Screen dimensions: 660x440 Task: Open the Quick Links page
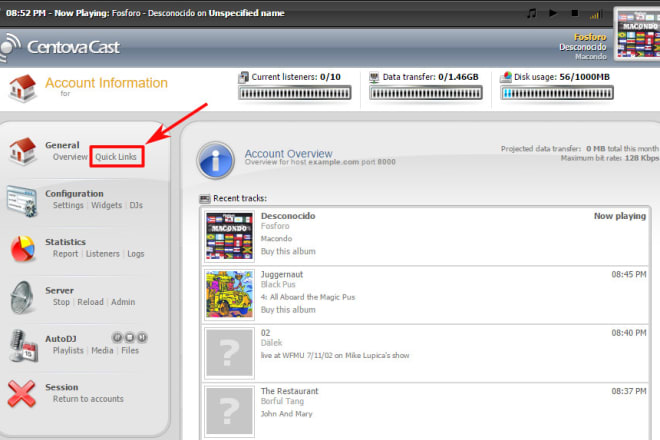point(116,157)
